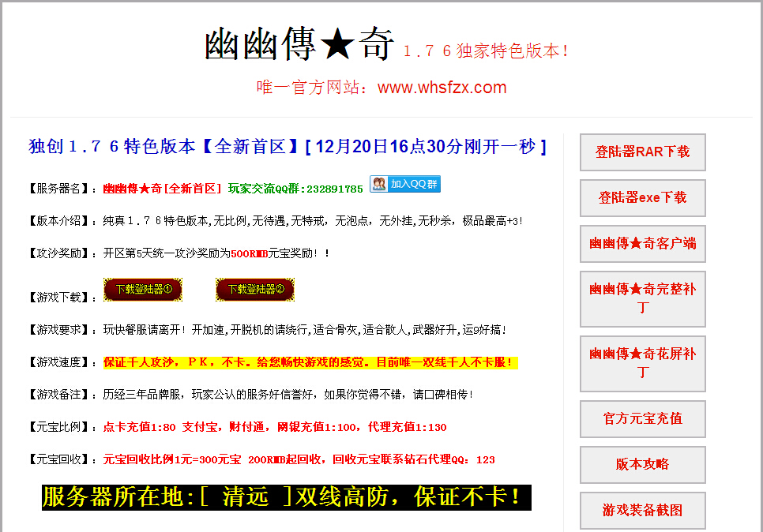Select the 幽幽傳★奇完整补丁 sidebar button
This screenshot has height=532, width=763.
(x=642, y=298)
